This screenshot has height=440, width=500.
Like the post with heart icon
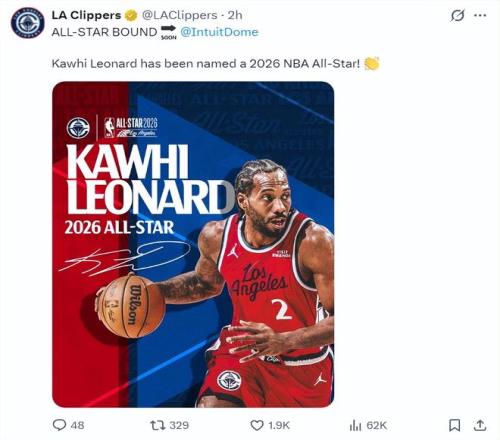[x=257, y=425]
